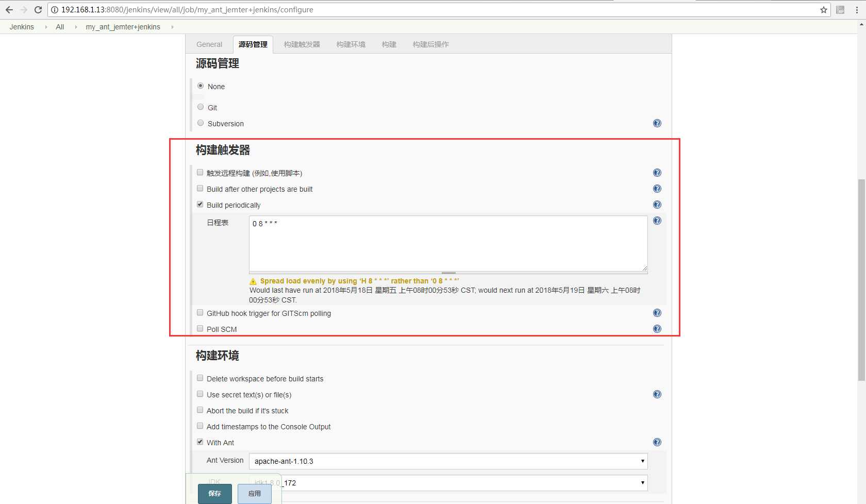The width and height of the screenshot is (866, 504).
Task: Open help for 日程表 schedule field
Action: [657, 221]
